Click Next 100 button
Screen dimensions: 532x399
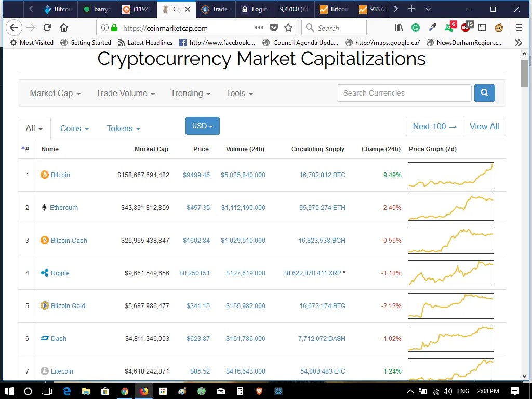pyautogui.click(x=435, y=127)
